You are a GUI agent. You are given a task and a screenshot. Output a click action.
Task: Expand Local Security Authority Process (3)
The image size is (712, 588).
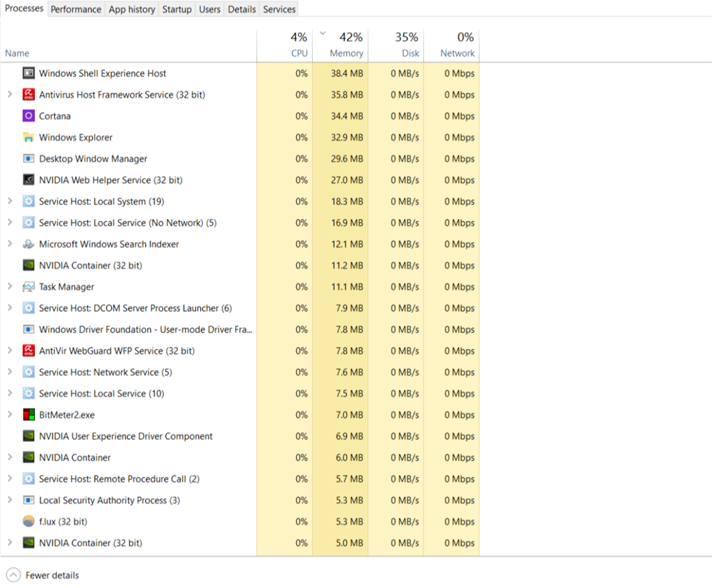pyautogui.click(x=10, y=500)
